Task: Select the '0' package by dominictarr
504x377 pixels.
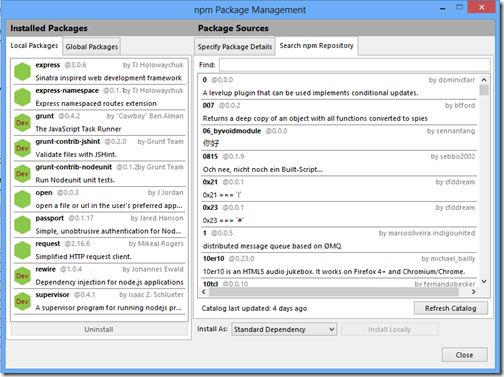Action: [x=339, y=86]
